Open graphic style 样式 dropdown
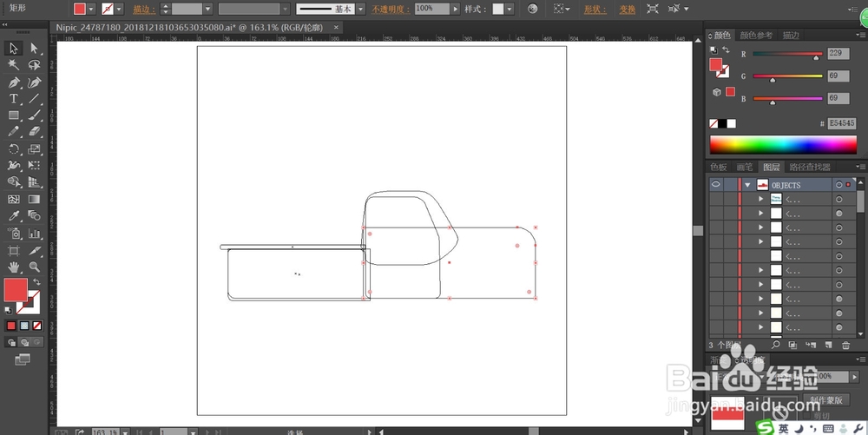 pos(510,9)
